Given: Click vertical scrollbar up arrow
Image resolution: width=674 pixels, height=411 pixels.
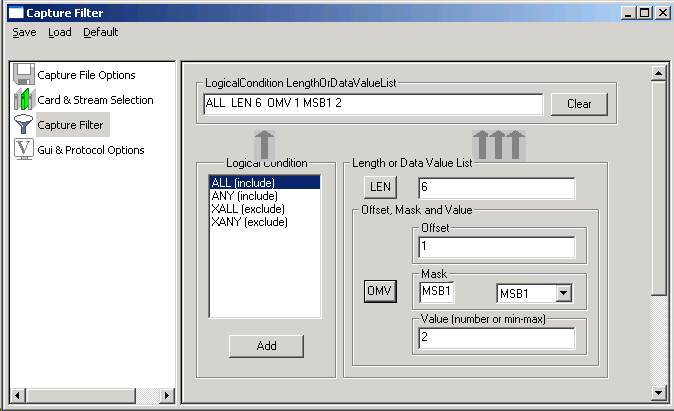Looking at the screenshot, I should point(658,73).
